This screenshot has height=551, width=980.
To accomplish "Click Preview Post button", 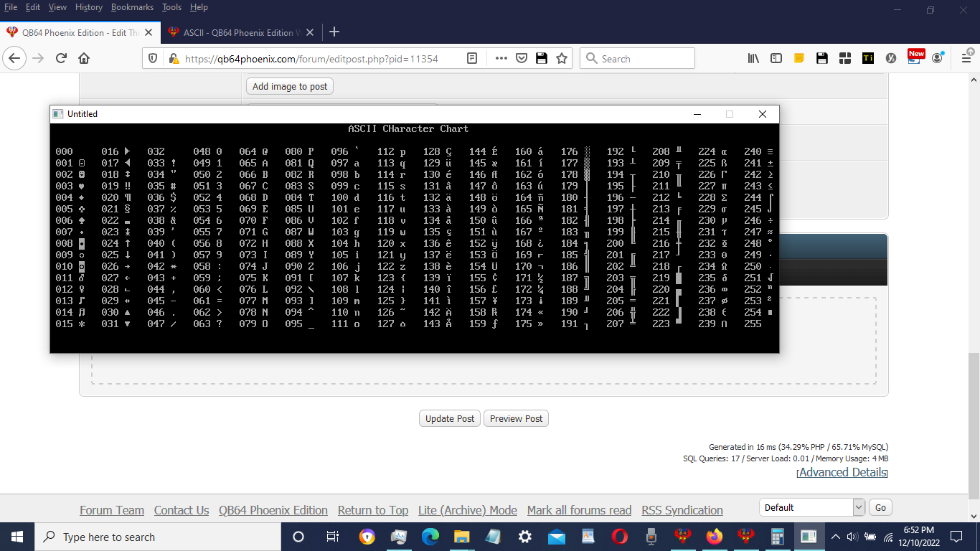I will 517,418.
